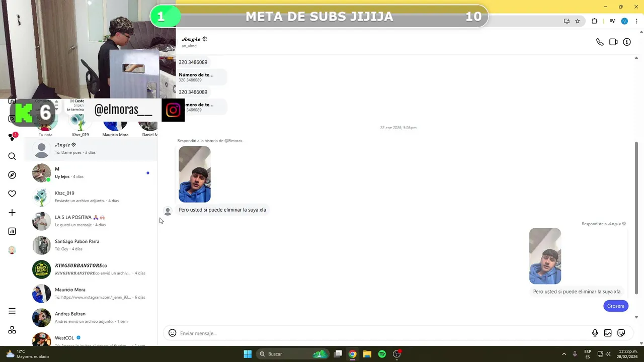Start a video call with Angie
The width and height of the screenshot is (644, 362).
tap(613, 42)
